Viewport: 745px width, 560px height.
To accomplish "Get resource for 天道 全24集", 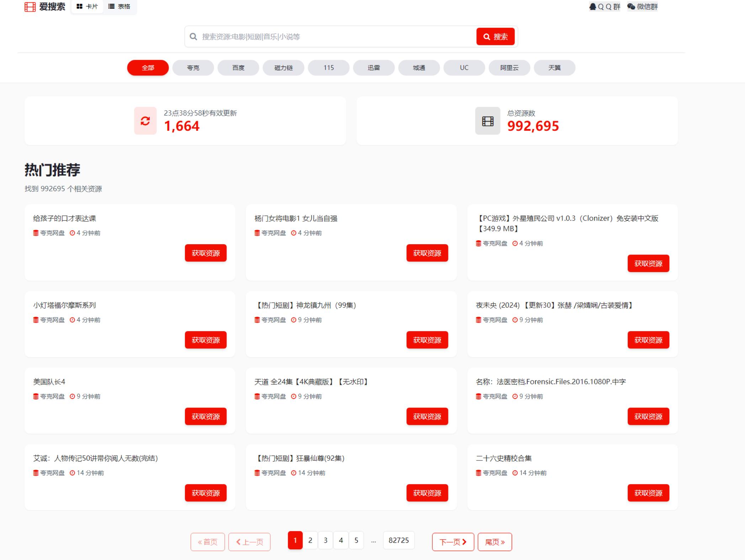I will pyautogui.click(x=427, y=416).
